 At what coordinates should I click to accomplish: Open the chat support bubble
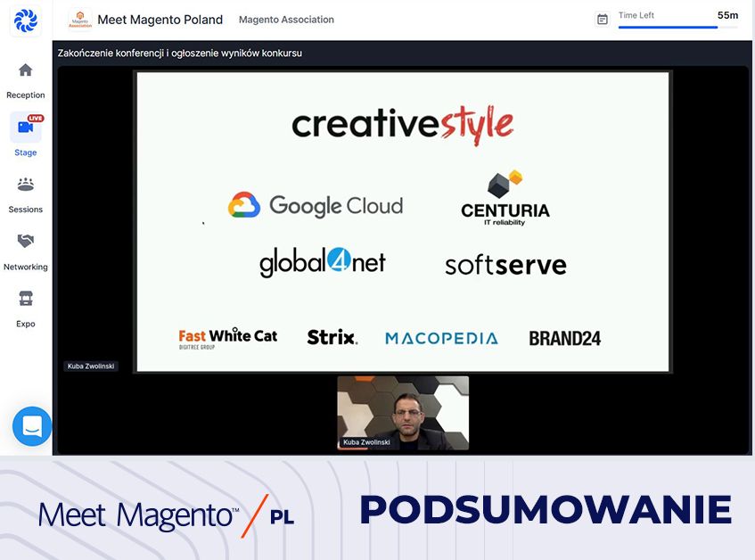tap(32, 426)
